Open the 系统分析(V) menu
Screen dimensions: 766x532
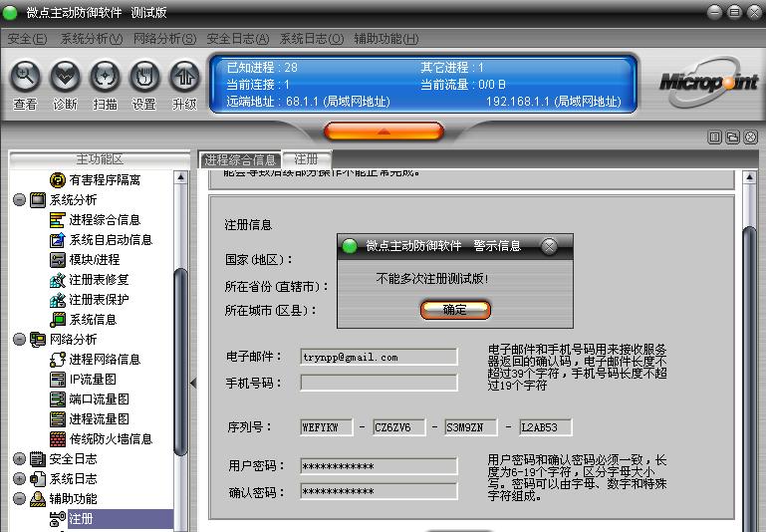pyautogui.click(x=92, y=39)
